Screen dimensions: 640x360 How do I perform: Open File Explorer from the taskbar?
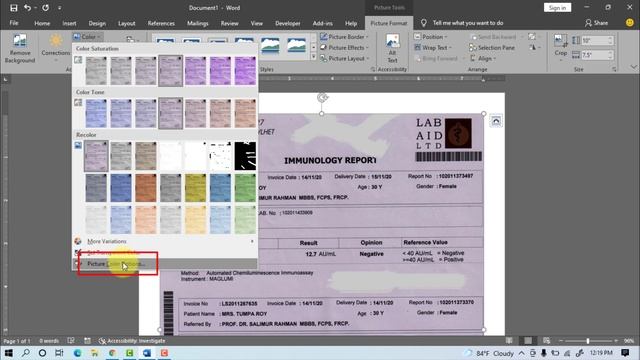click(95, 353)
